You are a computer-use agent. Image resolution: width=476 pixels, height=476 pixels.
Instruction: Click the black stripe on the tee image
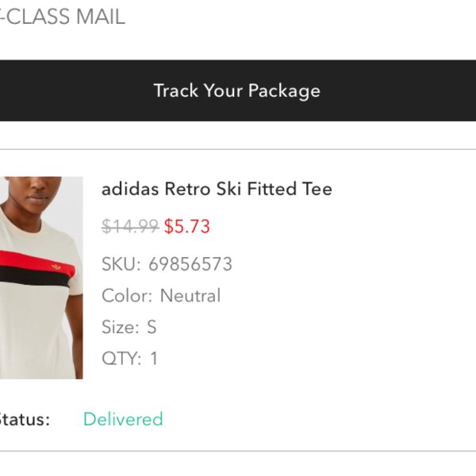pyautogui.click(x=34, y=275)
